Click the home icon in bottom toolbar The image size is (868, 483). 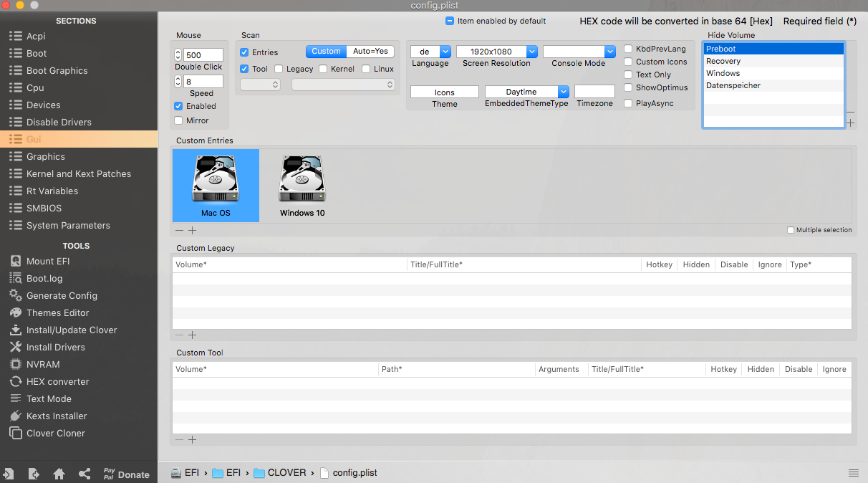tap(59, 474)
